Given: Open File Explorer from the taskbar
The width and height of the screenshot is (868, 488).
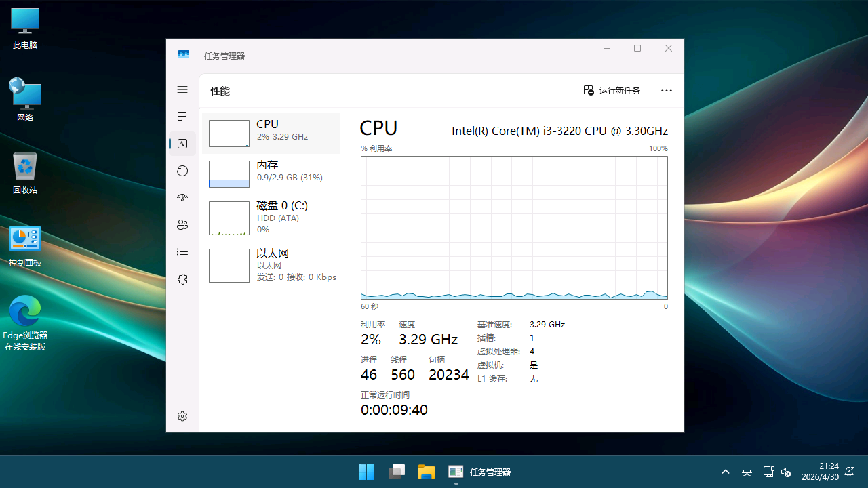Looking at the screenshot, I should (426, 472).
